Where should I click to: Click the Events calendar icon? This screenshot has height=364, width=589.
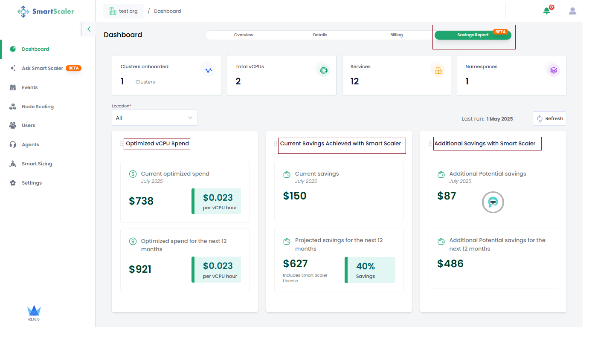(x=13, y=87)
